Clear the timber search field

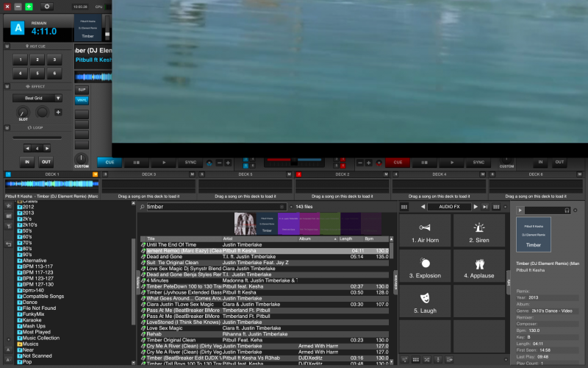[282, 207]
